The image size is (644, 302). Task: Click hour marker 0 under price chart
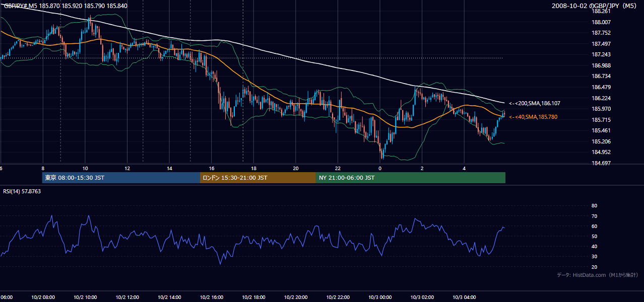click(380, 168)
